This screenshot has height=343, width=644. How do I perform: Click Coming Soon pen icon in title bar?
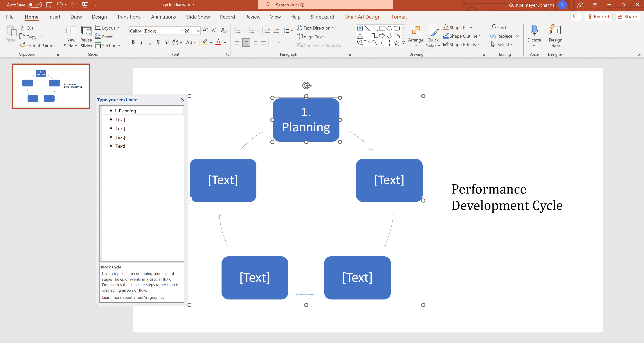pos(580,5)
